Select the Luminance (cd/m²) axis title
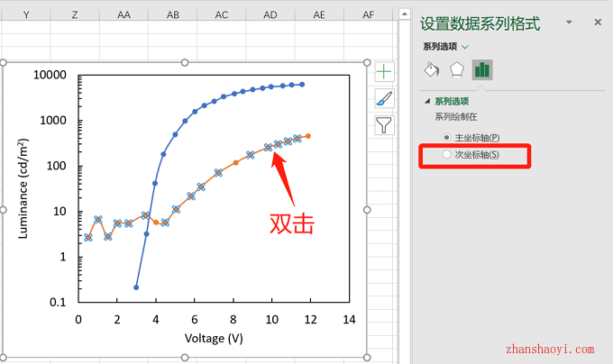Screen dimensions: 613x364 23,188
